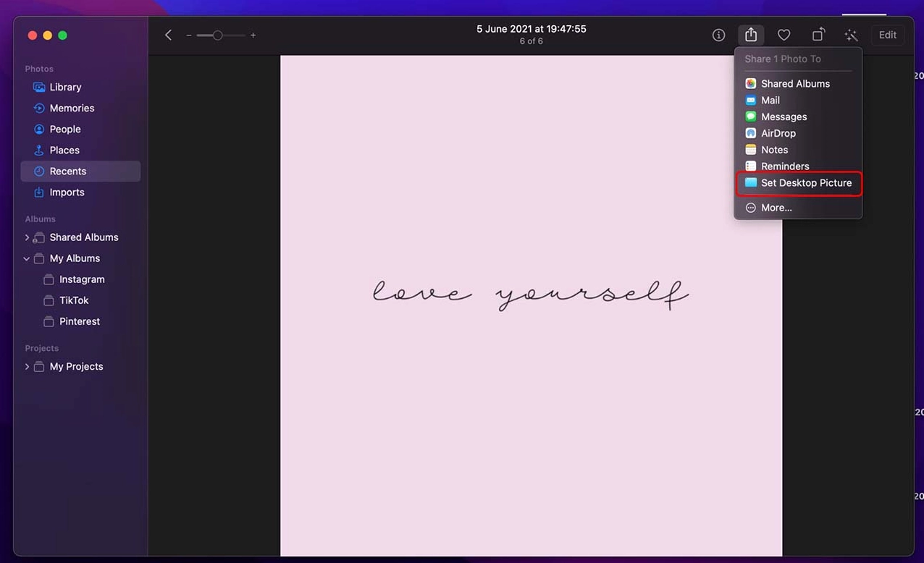Screen dimensions: 924x563
Task: Click the zoom in plus icon
Action: [253, 35]
